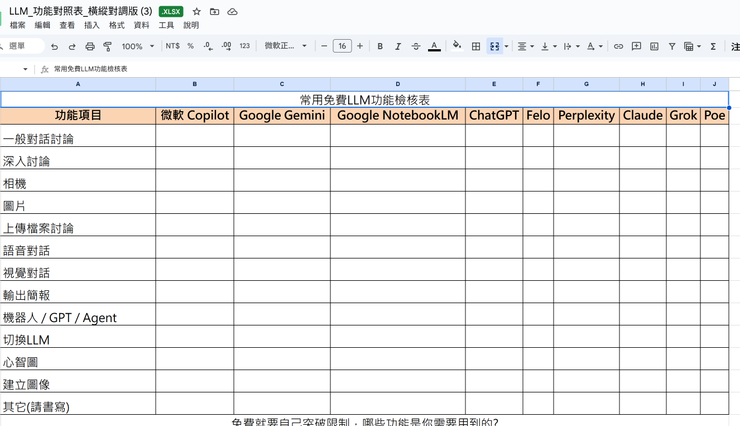
Task: Open the fill color picker
Action: [457, 46]
